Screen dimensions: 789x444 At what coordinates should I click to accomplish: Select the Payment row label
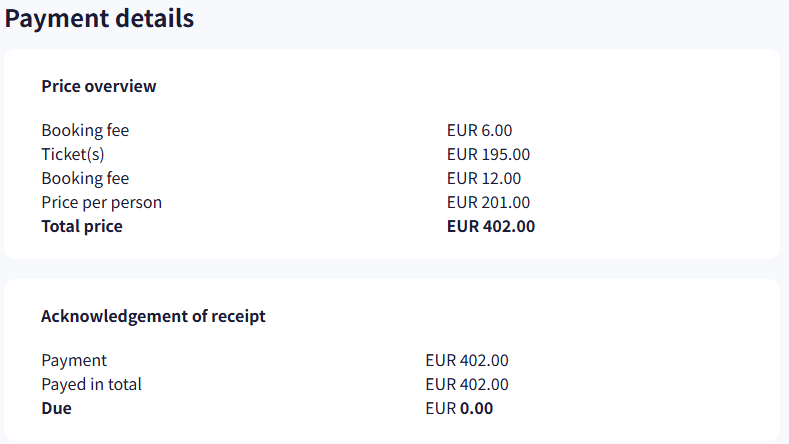coord(74,360)
